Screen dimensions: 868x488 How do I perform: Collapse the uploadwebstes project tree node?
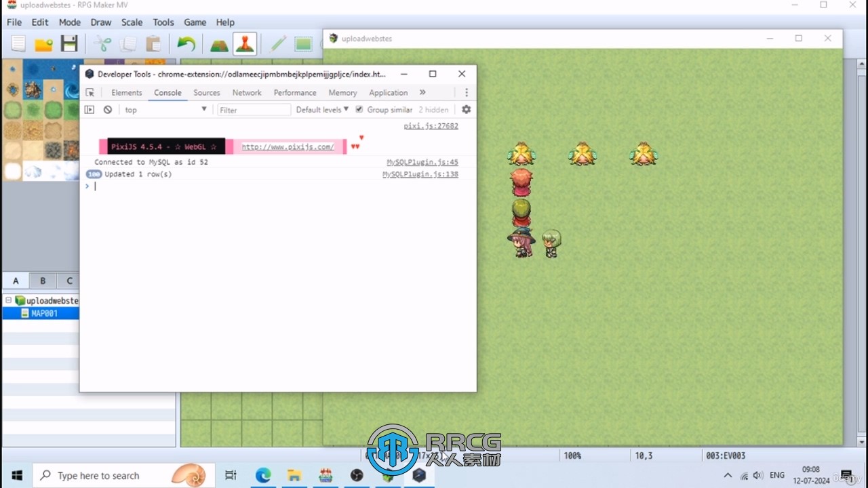pos(8,300)
